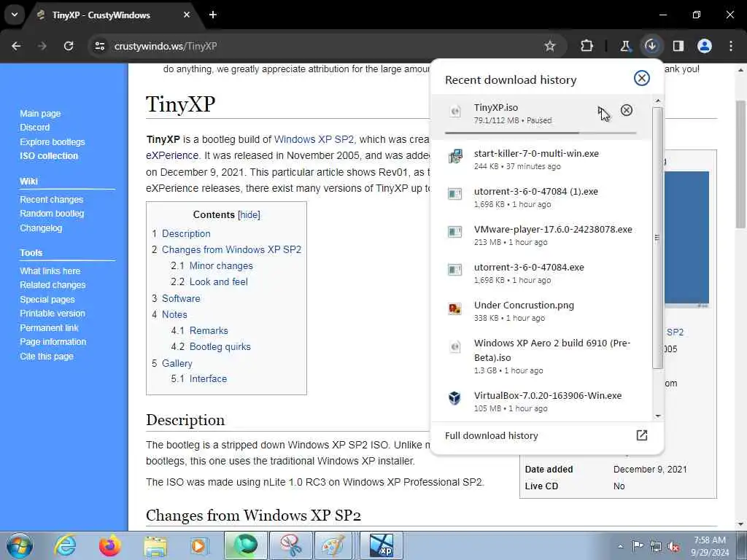Click the VMware-player-17.6.0 file icon
The height and width of the screenshot is (560, 747).
(455, 233)
